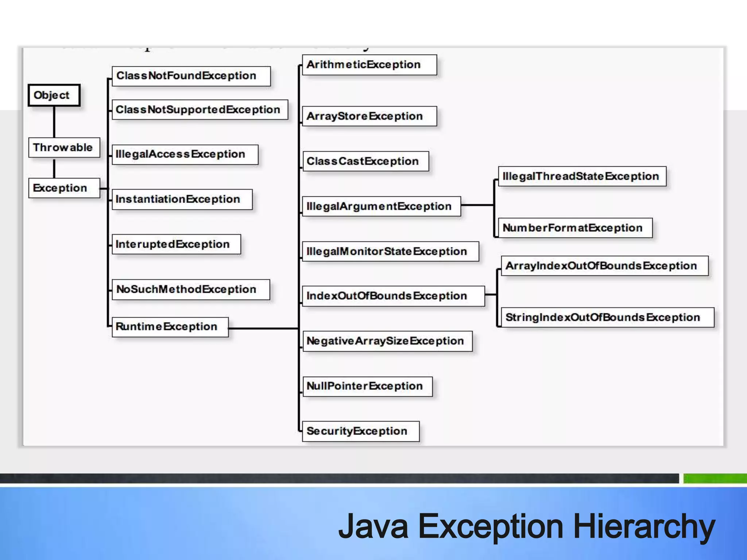Click the NumberFormatException box
The width and height of the screenshot is (747, 560).
[x=575, y=228]
